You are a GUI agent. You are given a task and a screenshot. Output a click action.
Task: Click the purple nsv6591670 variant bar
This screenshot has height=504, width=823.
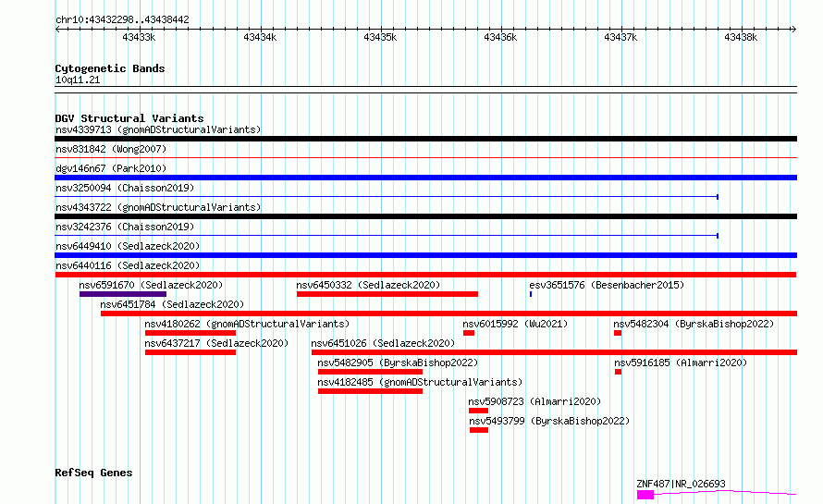(123, 294)
